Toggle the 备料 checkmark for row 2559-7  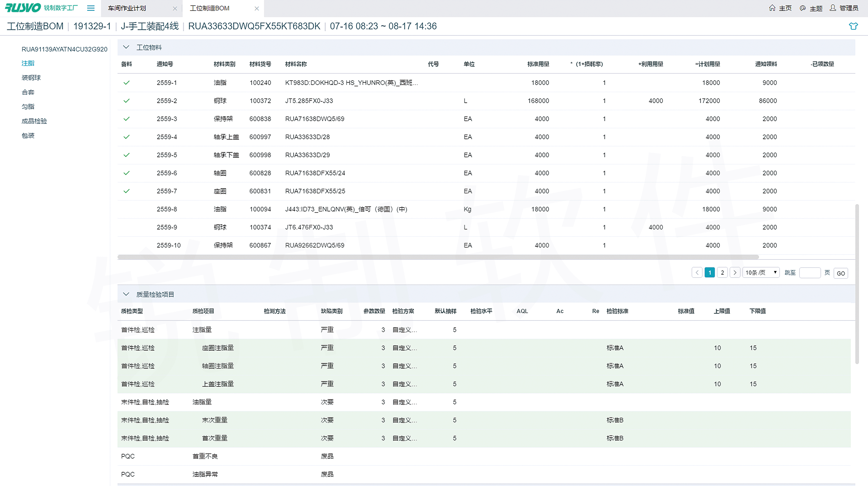(x=126, y=191)
